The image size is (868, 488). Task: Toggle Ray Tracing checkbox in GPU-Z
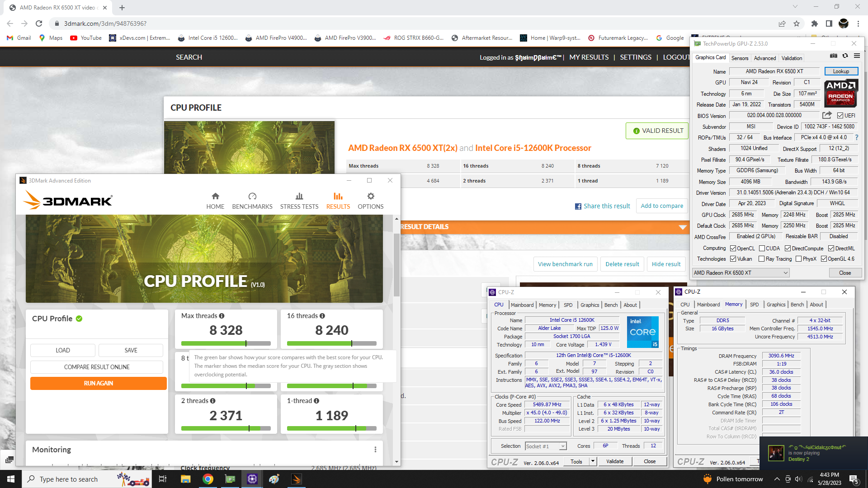pos(762,259)
